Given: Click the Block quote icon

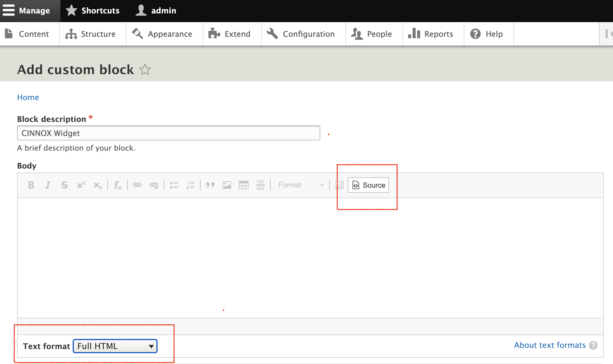Looking at the screenshot, I should (210, 185).
